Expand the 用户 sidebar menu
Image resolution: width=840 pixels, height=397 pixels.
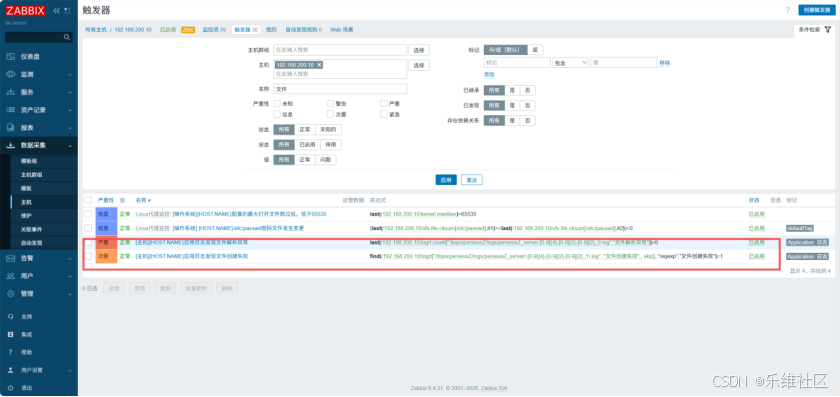(70, 276)
